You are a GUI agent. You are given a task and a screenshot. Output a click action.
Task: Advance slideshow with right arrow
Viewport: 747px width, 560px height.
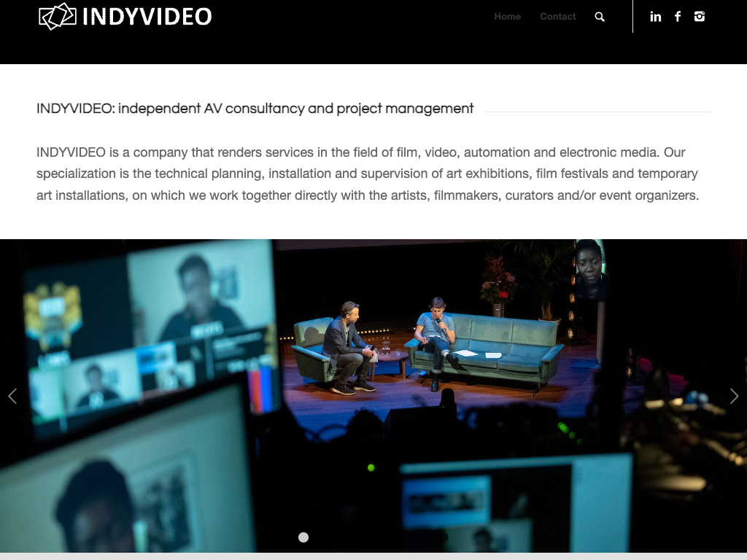coord(734,396)
